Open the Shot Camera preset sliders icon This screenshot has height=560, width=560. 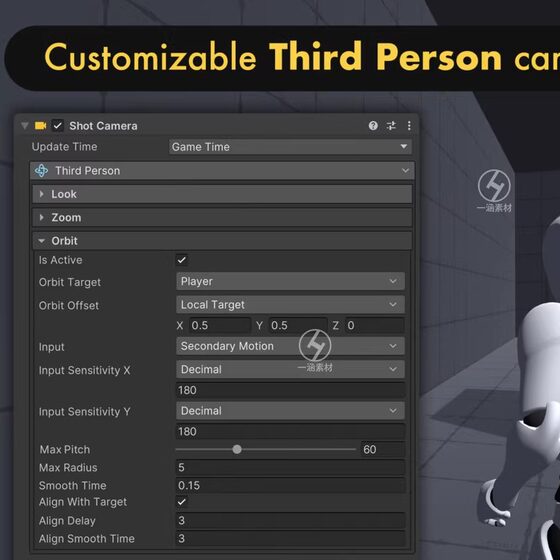coord(391,126)
